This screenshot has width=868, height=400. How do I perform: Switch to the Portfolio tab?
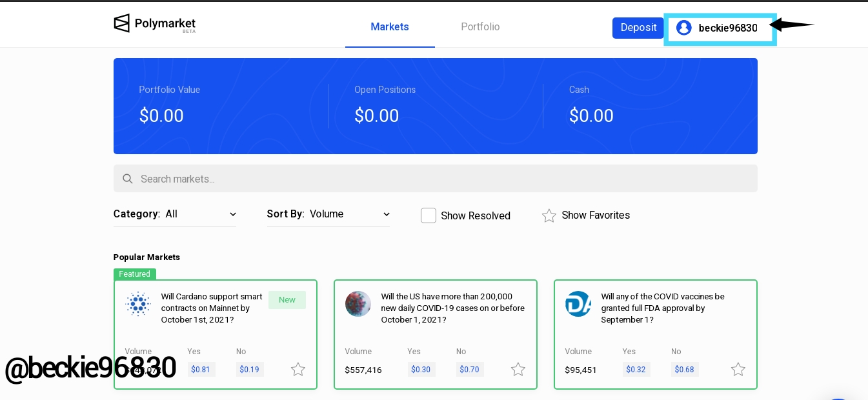click(x=480, y=27)
